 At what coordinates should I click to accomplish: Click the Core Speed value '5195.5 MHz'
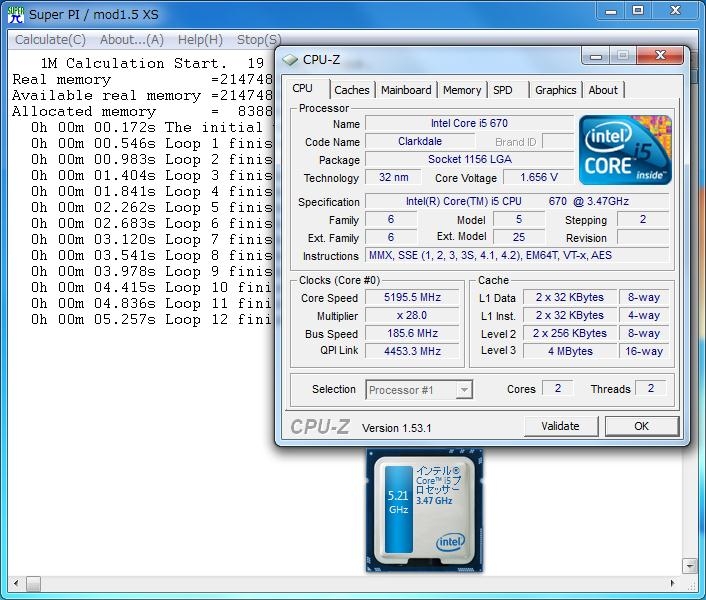412,298
